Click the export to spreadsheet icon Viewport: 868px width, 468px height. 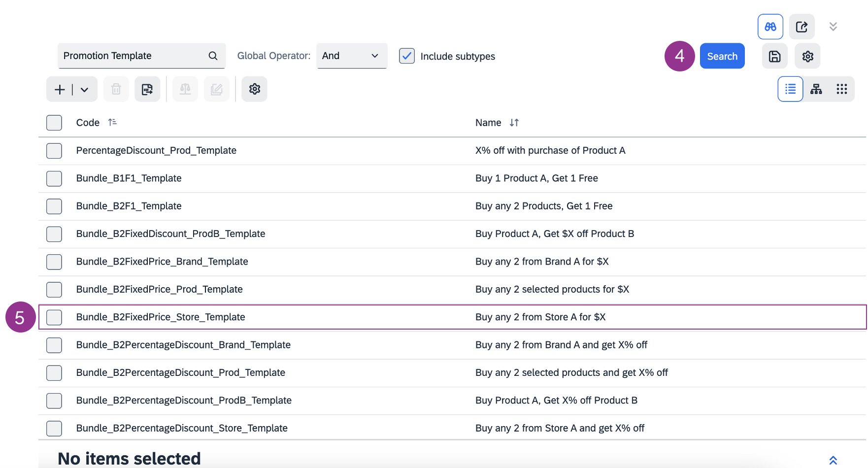[147, 89]
